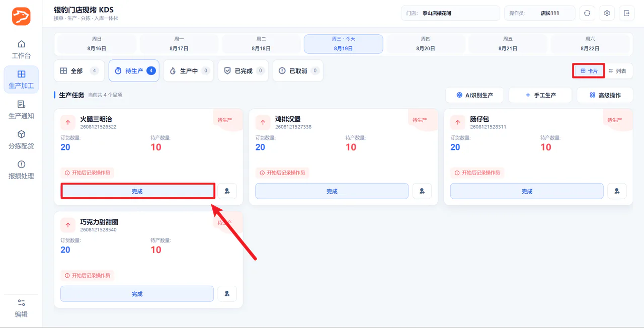Click 高级操作 button
This screenshot has width=644, height=328.
605,95
